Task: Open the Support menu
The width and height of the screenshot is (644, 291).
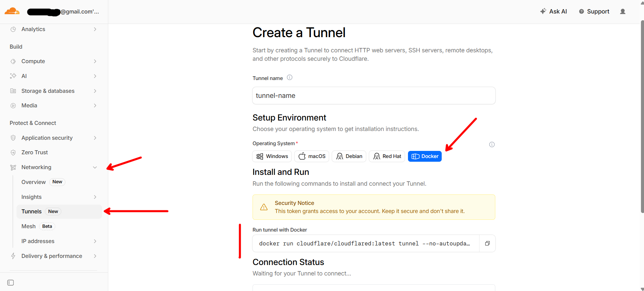Action: tap(594, 11)
